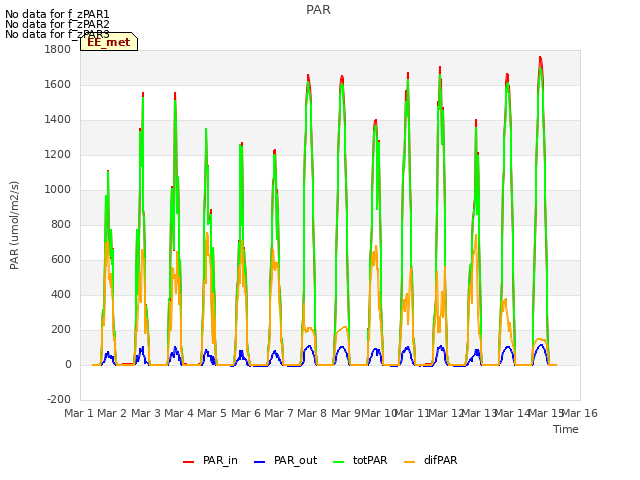Click the difPAR legend entry

(x=431, y=460)
